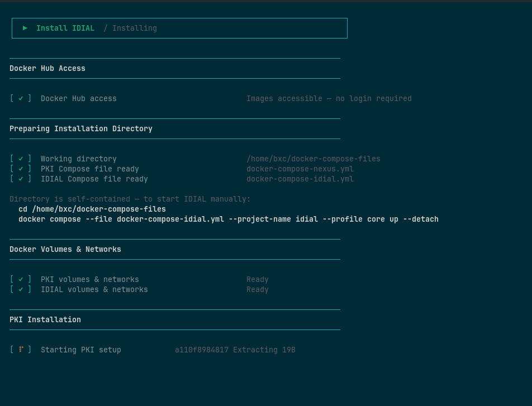Click the Docker Hub access row label
The height and width of the screenshot is (406, 532).
pyautogui.click(x=78, y=99)
